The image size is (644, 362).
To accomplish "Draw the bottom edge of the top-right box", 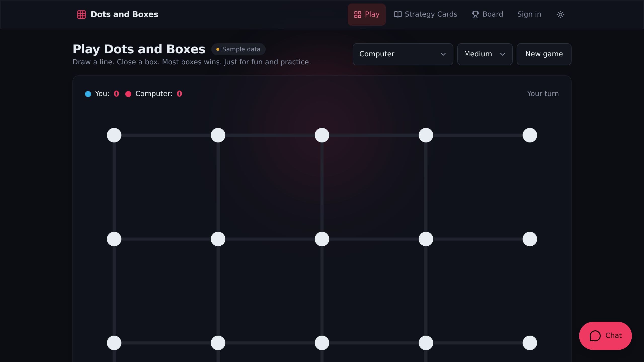I will tap(478, 239).
